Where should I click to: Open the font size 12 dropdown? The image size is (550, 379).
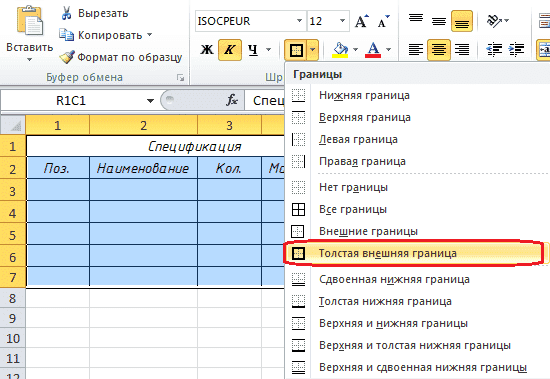point(342,21)
